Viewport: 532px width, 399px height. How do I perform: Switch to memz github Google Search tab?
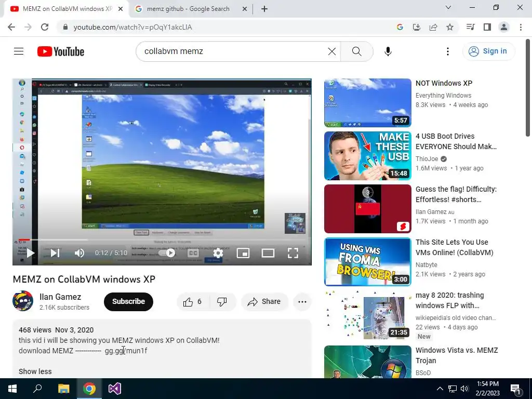[188, 9]
